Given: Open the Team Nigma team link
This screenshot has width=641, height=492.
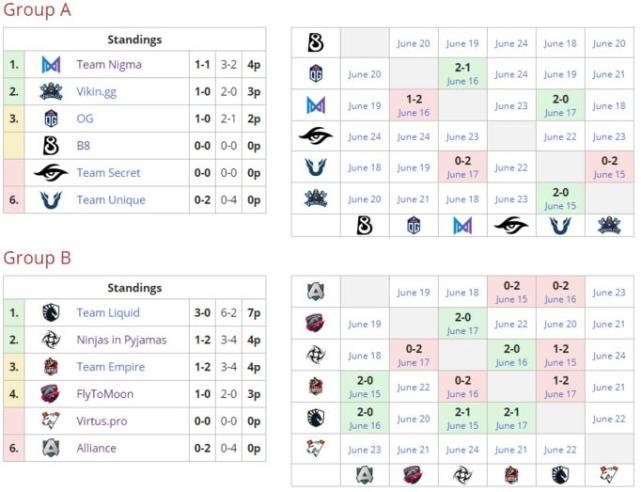Looking at the screenshot, I should (x=109, y=65).
